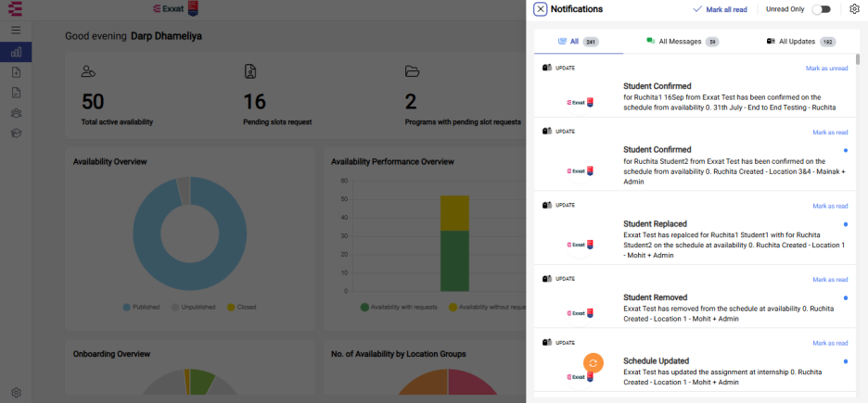Screen dimensions: 868x403
Task: Click Exxat avatar on Student Replaced notification
Action: click(x=581, y=245)
